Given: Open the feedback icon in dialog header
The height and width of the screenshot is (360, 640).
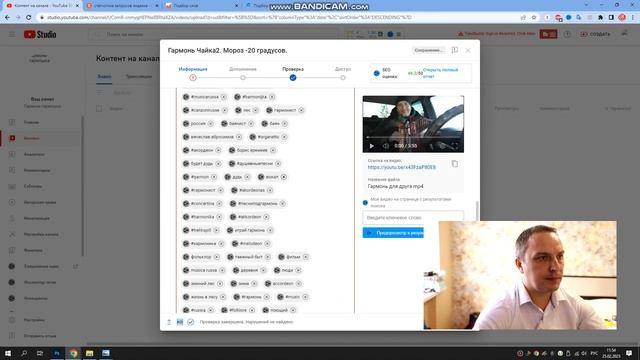Looking at the screenshot, I should pyautogui.click(x=455, y=50).
